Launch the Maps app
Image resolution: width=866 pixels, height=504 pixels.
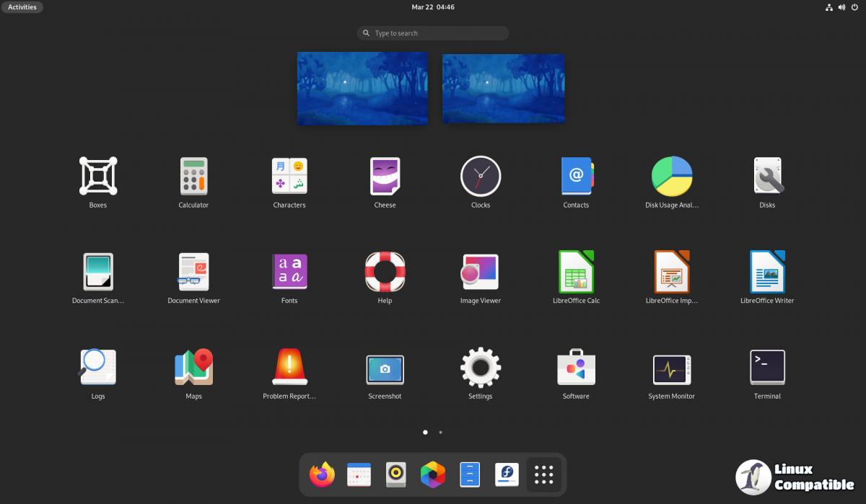click(193, 367)
